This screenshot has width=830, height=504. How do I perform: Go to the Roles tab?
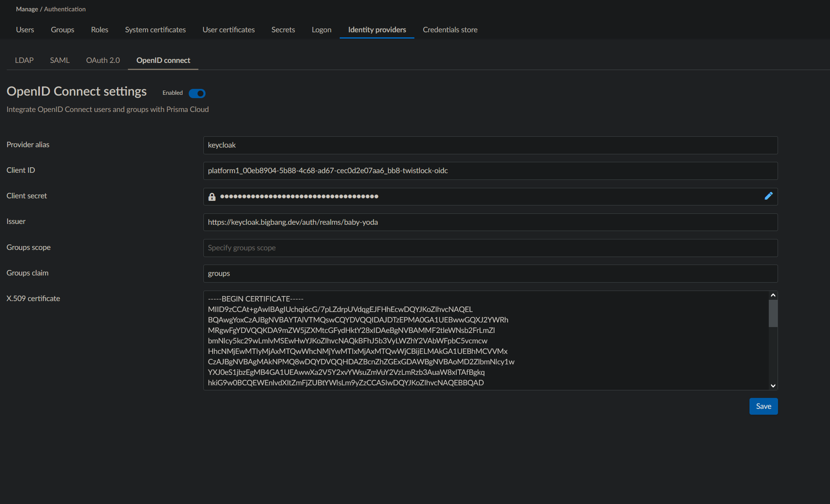click(x=99, y=29)
